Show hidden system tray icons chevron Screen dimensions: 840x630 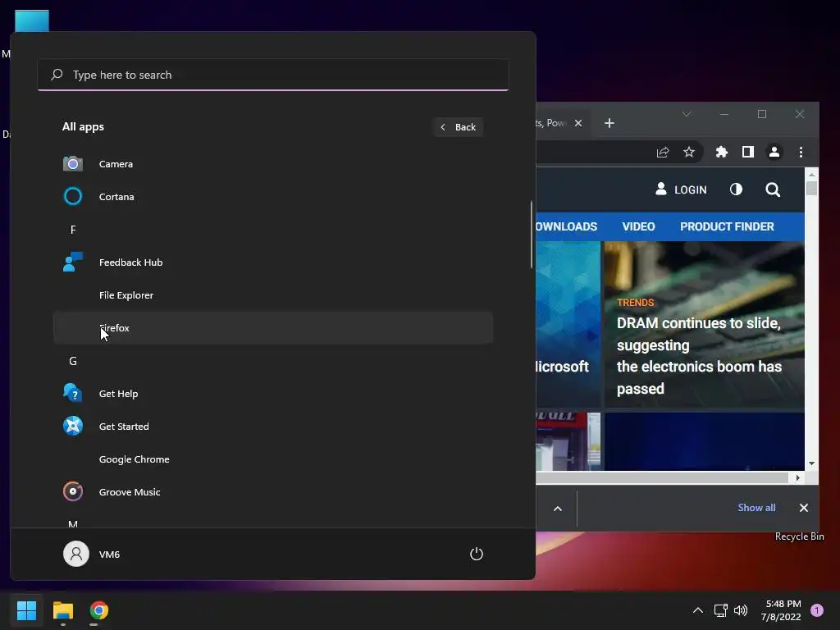point(697,610)
